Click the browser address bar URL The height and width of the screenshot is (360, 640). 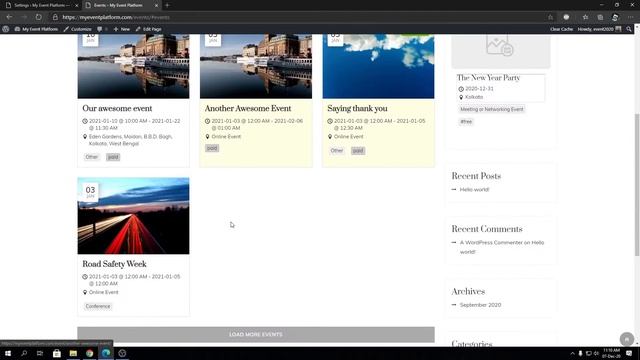point(116,17)
